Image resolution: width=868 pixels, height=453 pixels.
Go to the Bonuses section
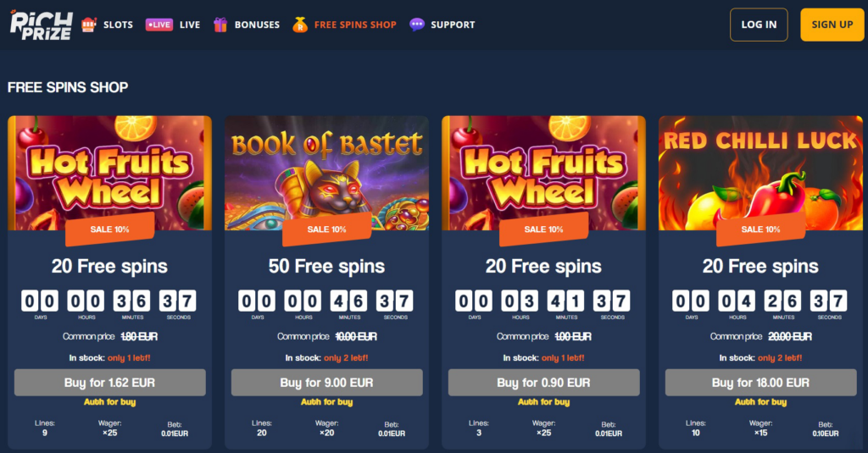click(x=257, y=25)
